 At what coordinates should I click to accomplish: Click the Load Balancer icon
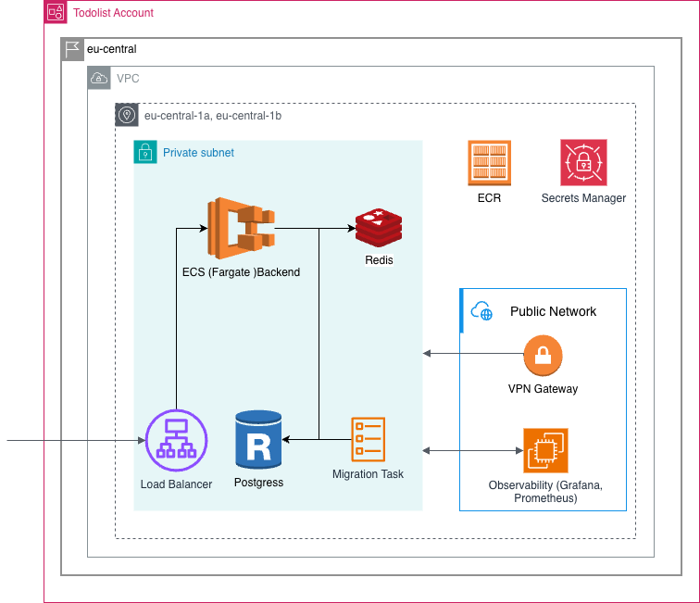(x=176, y=440)
